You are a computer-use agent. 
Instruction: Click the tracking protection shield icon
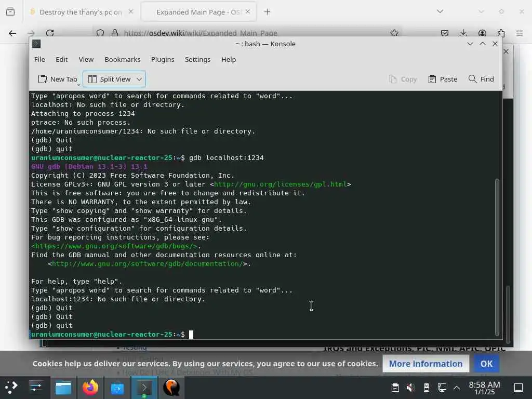tap(100, 33)
